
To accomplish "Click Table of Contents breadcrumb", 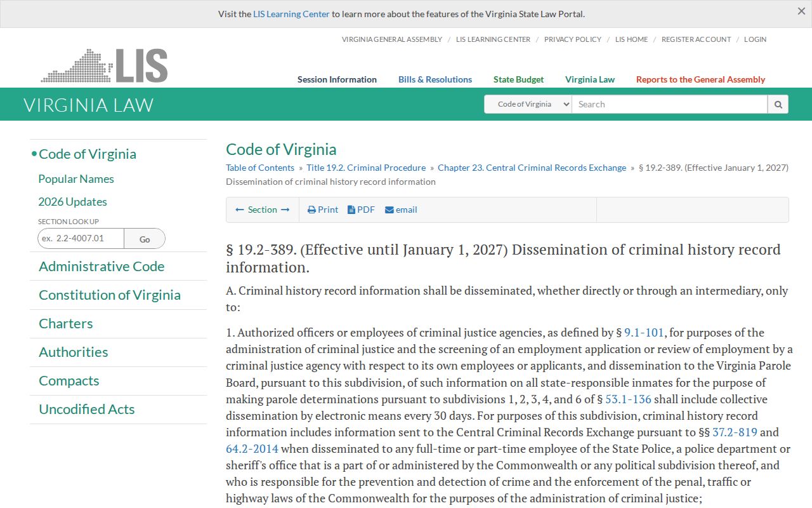I will (260, 168).
